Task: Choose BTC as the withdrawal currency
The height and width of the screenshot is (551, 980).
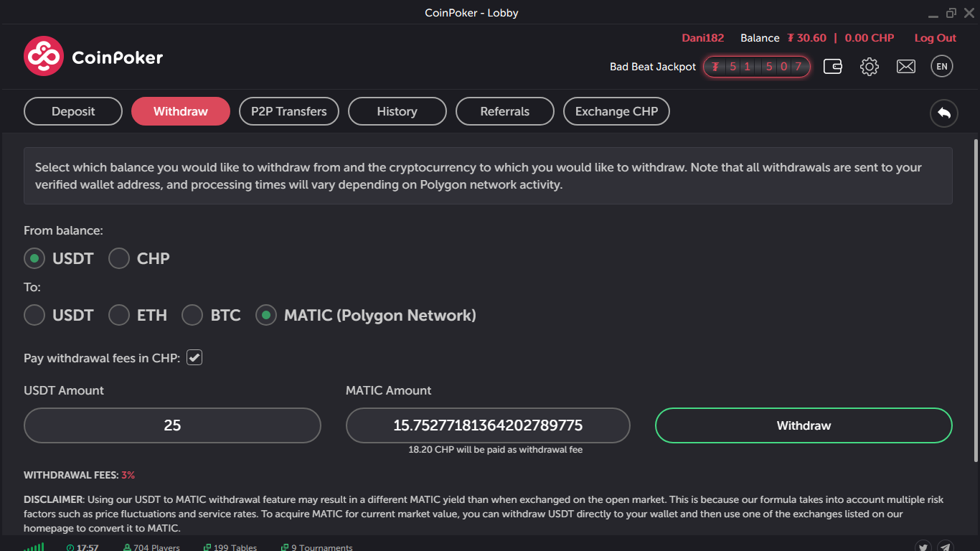Action: [192, 315]
